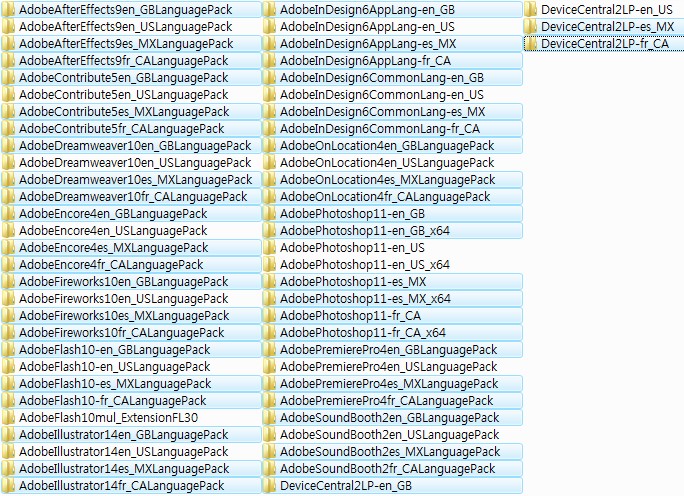
Task: Select AdobeDreamweaver10en_USLanguagePack folder name
Action: pyautogui.click(x=135, y=163)
